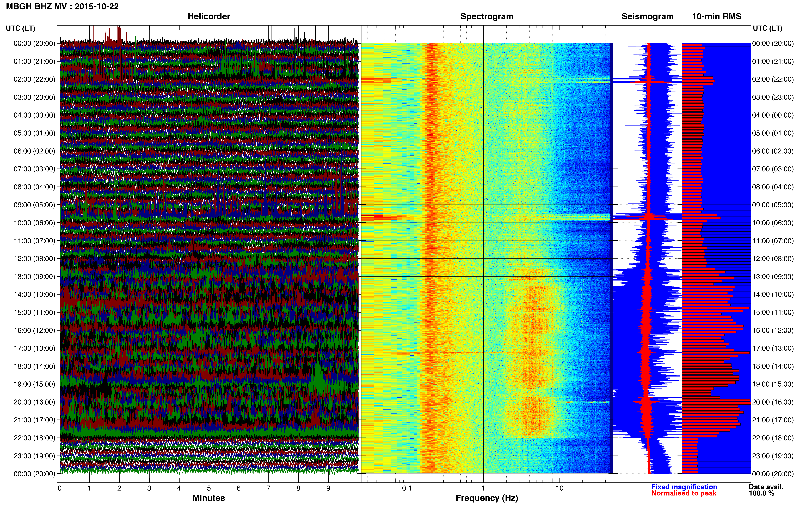
Task: Click the '5' minute tick label
Action: pos(209,488)
